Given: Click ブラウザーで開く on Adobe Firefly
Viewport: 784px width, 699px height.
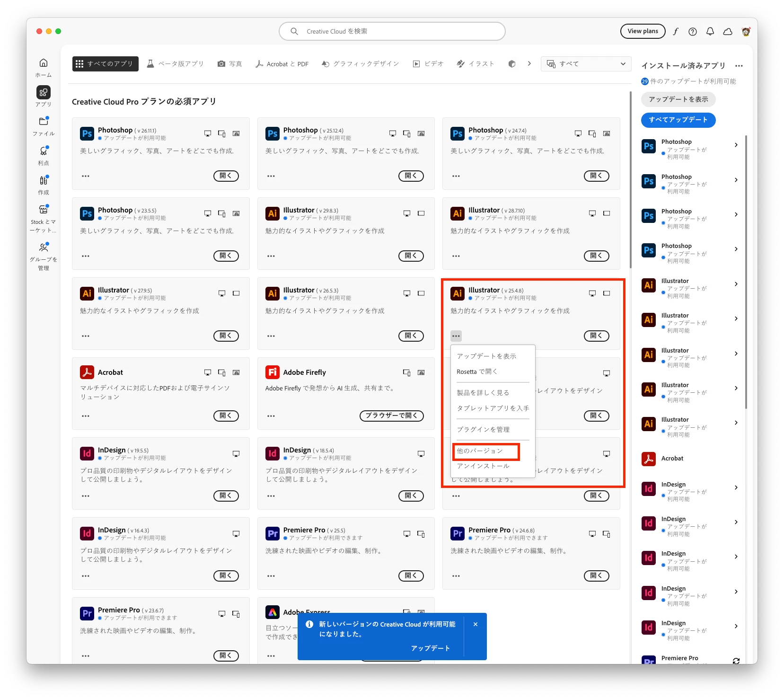Looking at the screenshot, I should coord(391,416).
